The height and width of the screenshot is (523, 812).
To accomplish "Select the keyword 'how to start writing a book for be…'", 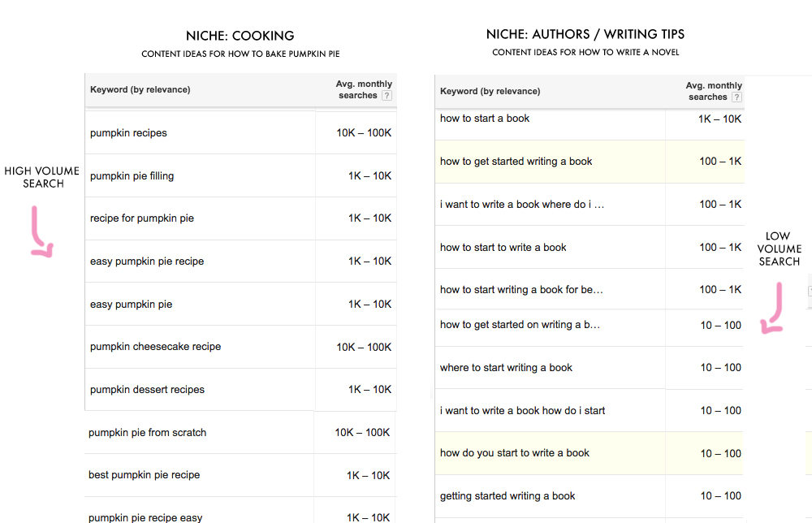I will 521,290.
